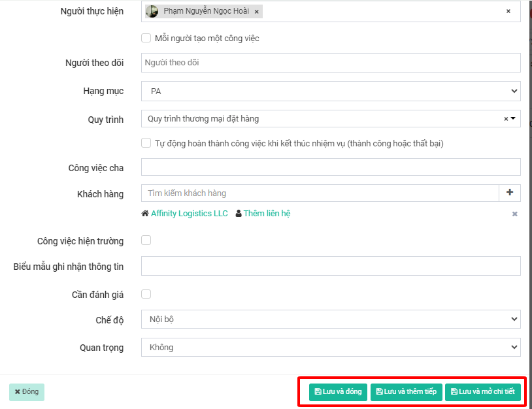Screen dimensions: 532x409
Task: Open the Hạng mục dropdown
Action: coord(331,91)
